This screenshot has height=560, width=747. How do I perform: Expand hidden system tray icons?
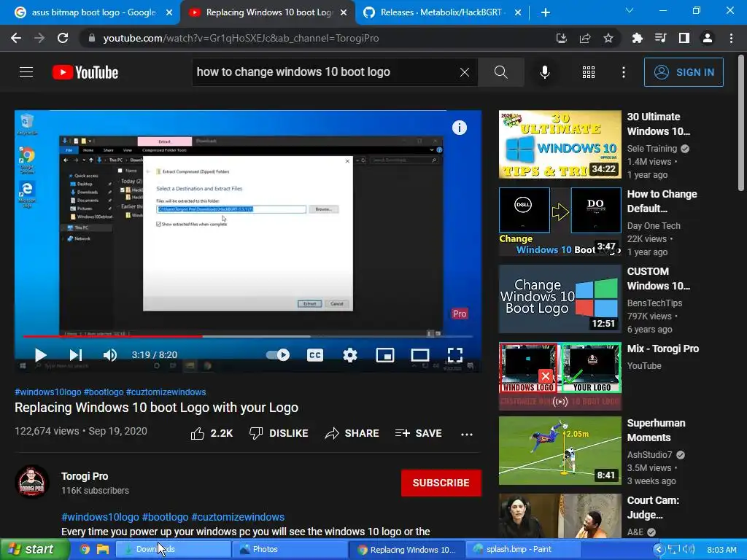point(659,550)
